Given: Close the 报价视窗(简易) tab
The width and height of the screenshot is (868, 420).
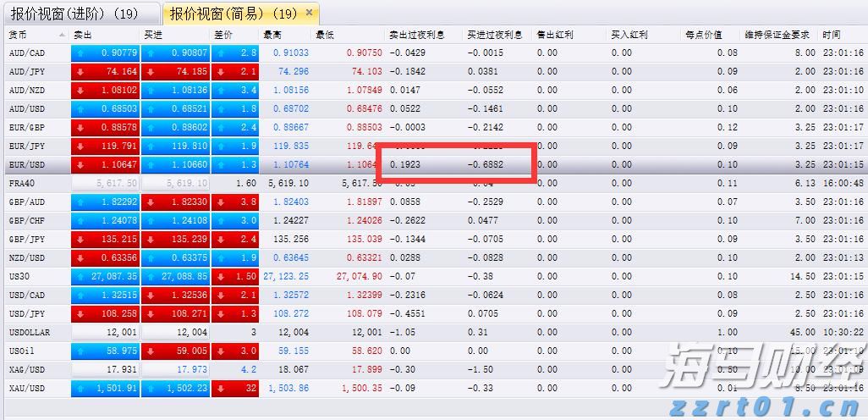Looking at the screenshot, I should [309, 13].
